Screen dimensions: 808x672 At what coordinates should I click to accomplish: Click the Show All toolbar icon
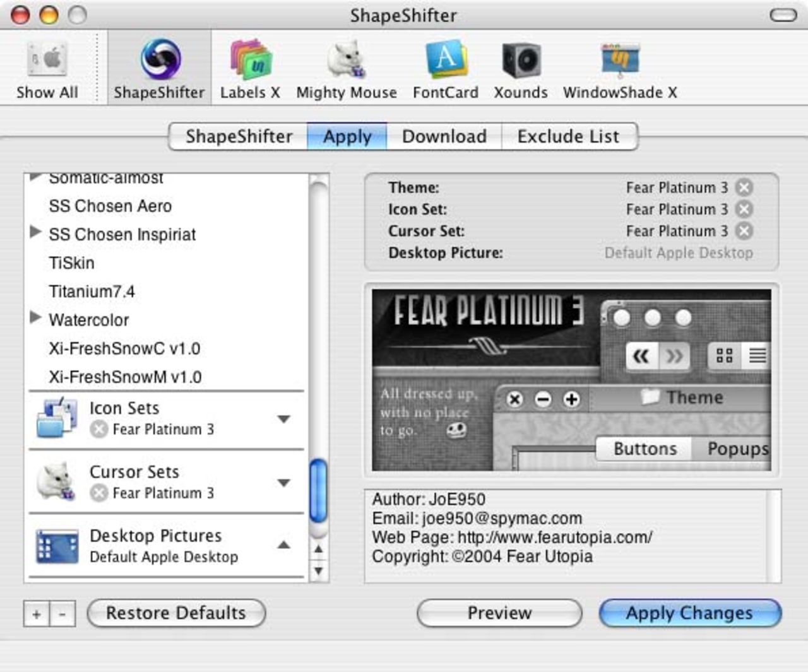47,61
